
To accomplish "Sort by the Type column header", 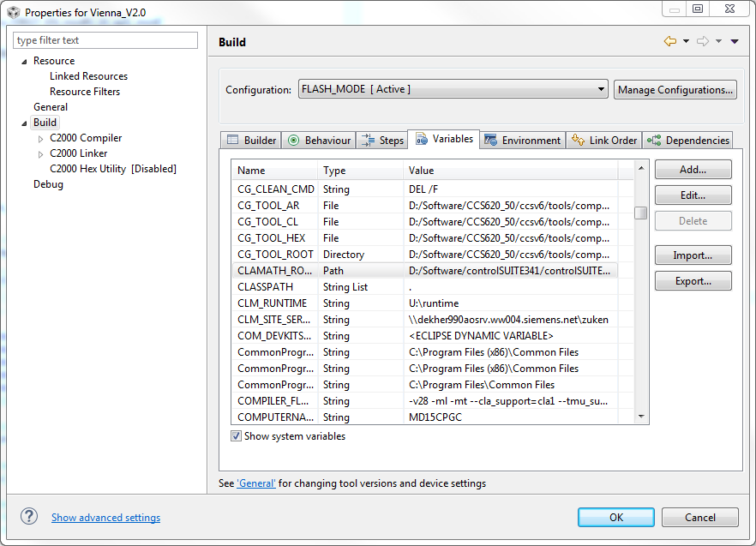I will (361, 171).
